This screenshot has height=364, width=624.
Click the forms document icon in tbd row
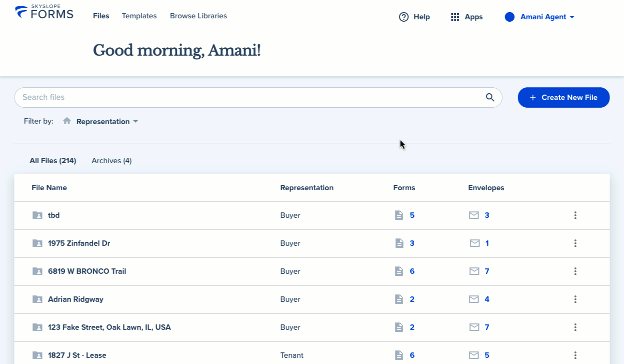point(399,215)
